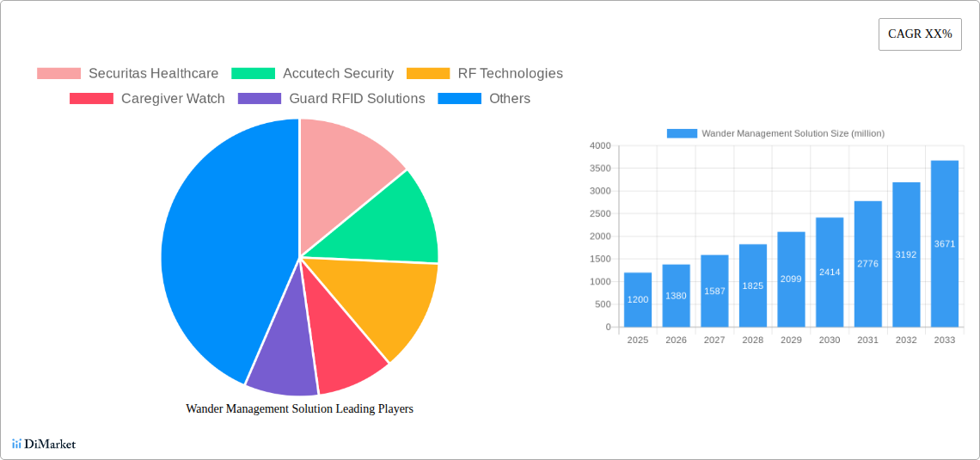Click Wander Management Solution Leading Players caption
The image size is (980, 460).
(x=299, y=408)
